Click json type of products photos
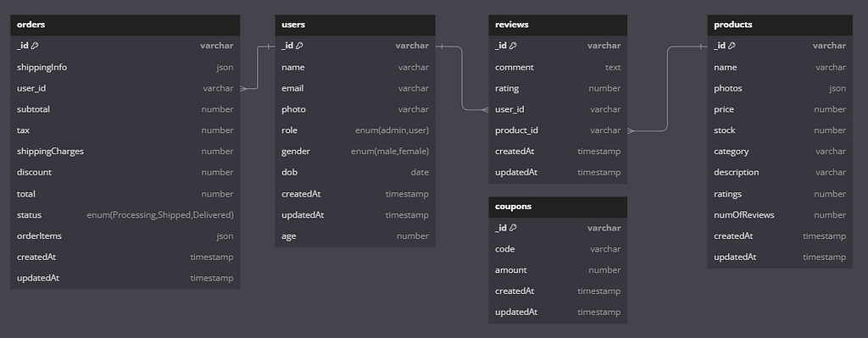This screenshot has width=868, height=338. (x=837, y=88)
